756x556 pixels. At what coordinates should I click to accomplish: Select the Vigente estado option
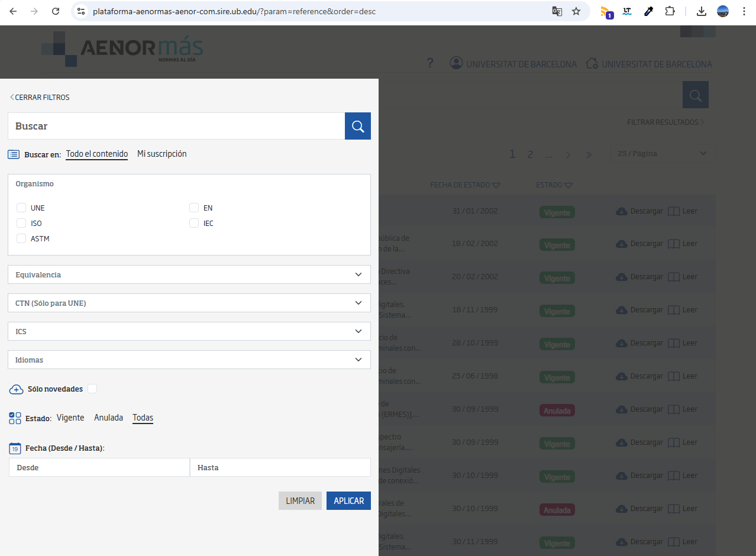[70, 418]
